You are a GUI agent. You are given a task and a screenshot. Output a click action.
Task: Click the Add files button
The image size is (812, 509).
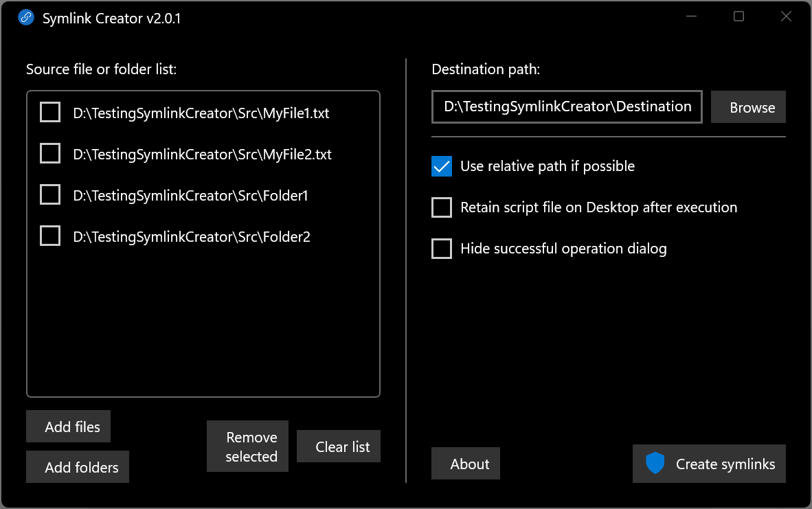click(x=69, y=426)
